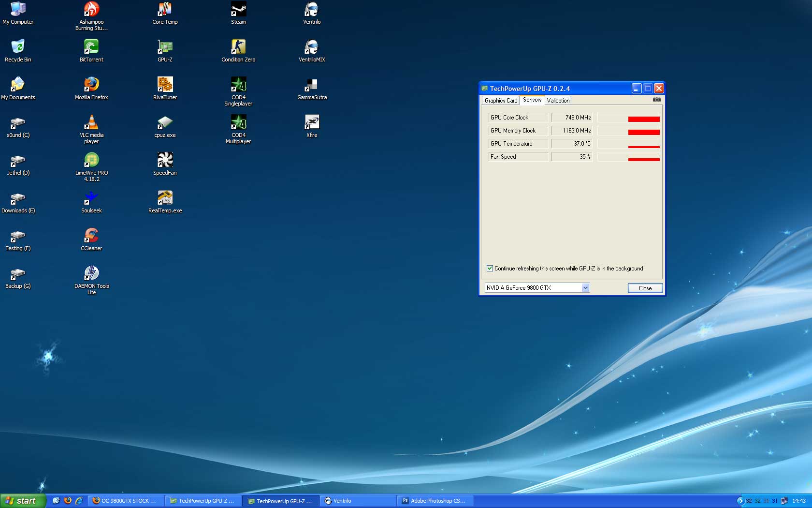Click the GPU Temperature sensor label
The height and width of the screenshot is (508, 812).
(518, 144)
